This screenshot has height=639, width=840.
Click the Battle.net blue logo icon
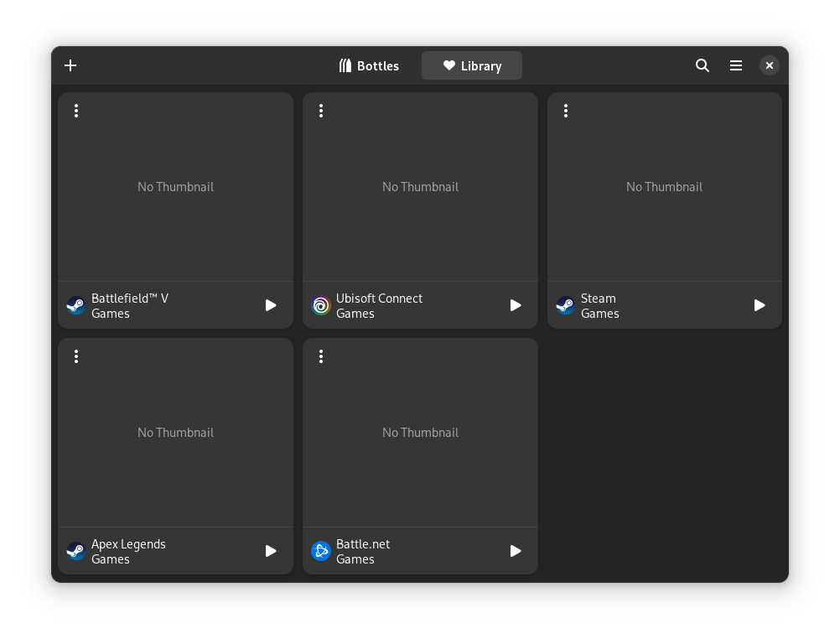point(321,551)
